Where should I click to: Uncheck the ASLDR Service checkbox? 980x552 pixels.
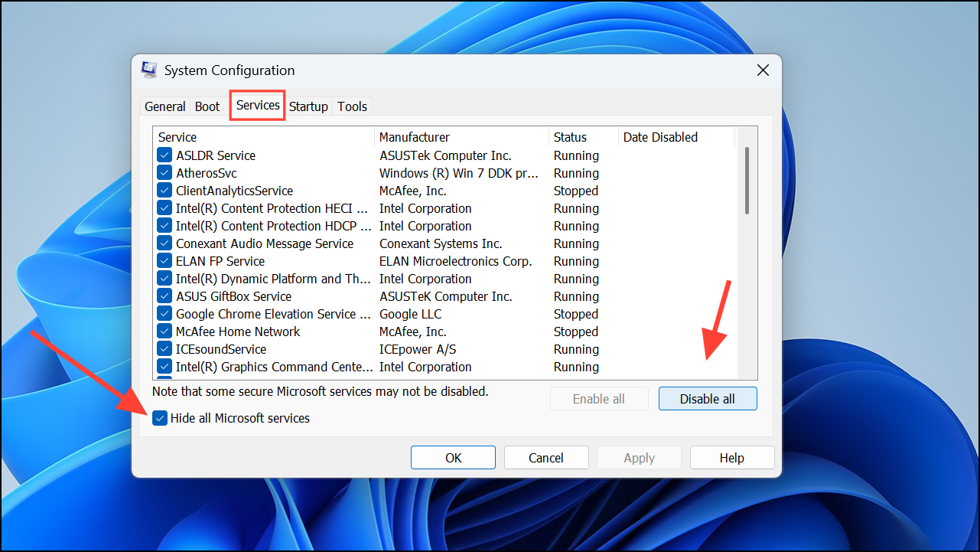tap(164, 155)
